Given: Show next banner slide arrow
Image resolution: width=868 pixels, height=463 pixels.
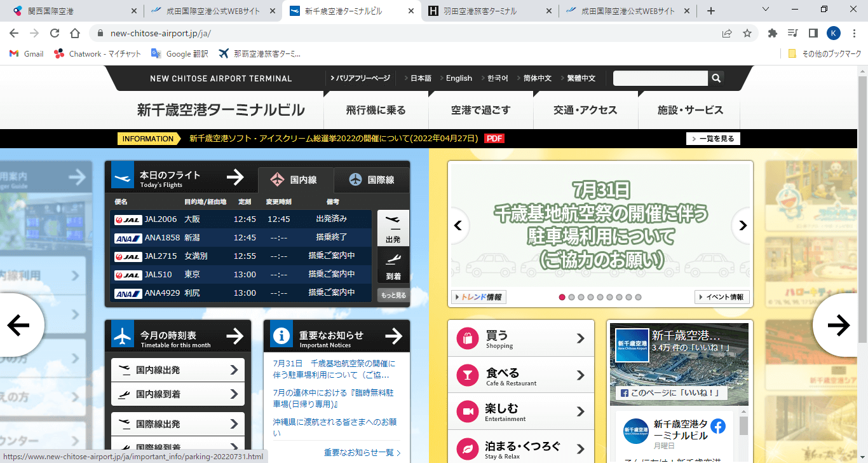Looking at the screenshot, I should click(x=742, y=225).
